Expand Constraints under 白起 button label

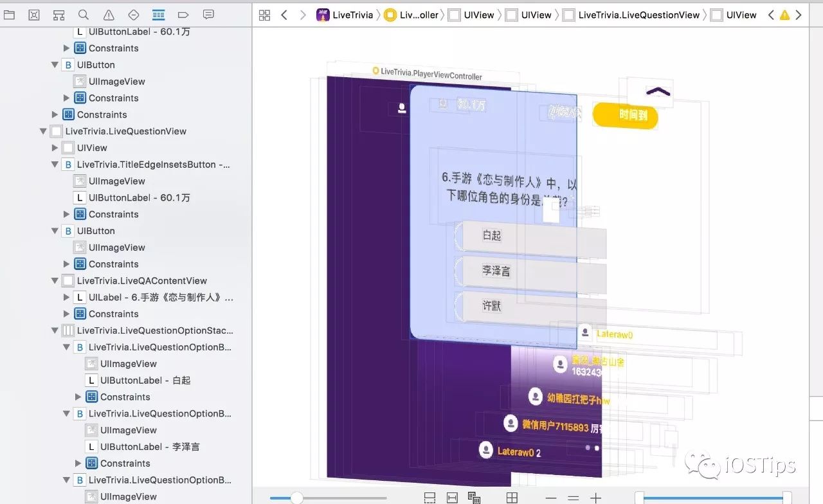[x=78, y=397]
